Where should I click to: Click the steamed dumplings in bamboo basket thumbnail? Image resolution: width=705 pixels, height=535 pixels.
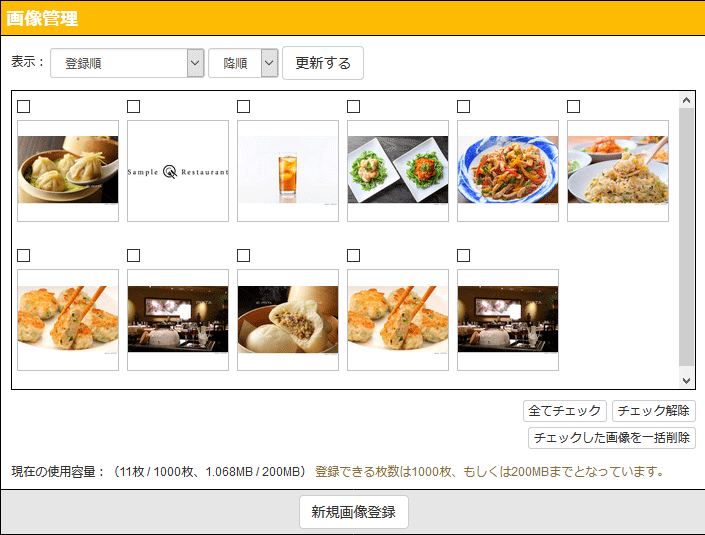point(68,170)
